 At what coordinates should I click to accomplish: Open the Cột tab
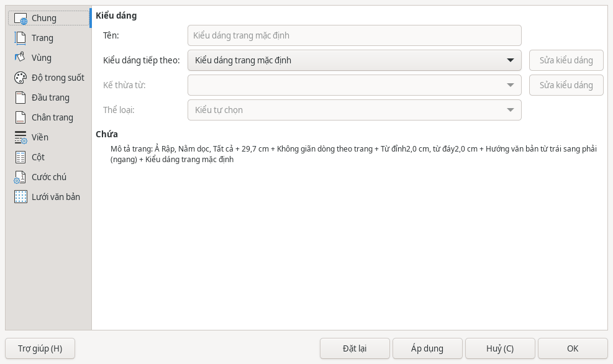click(x=48, y=157)
